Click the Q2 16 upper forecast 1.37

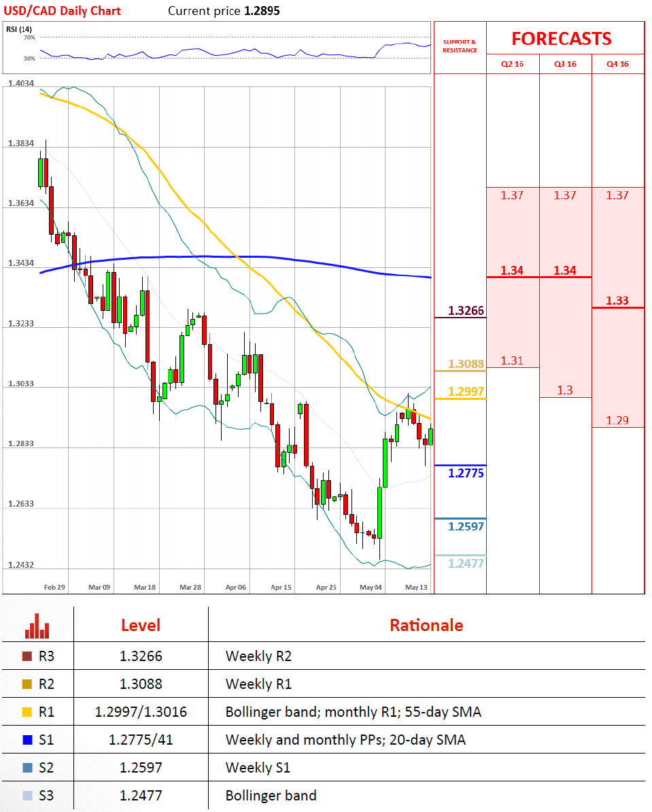[512, 195]
